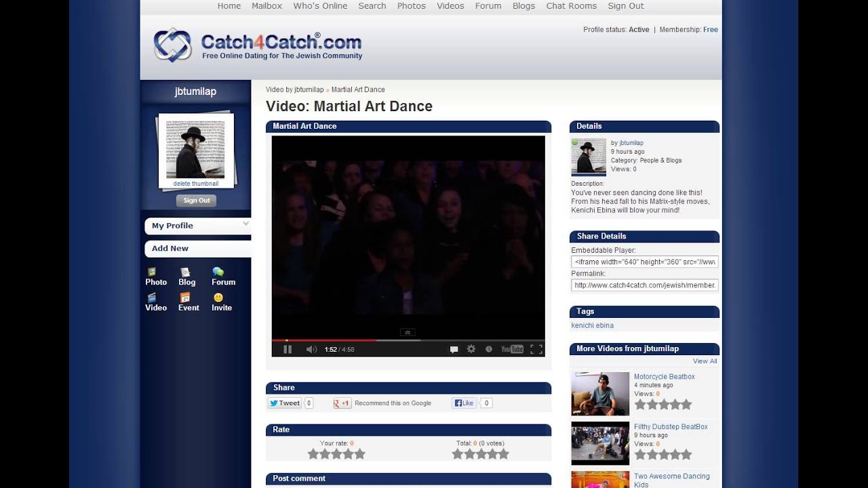Click the Event icon under Add New
Viewport: 868px width, 488px height.
(x=185, y=298)
